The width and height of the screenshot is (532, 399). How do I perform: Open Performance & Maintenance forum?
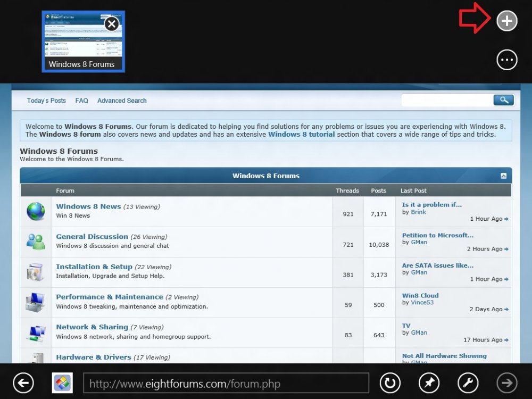[110, 297]
